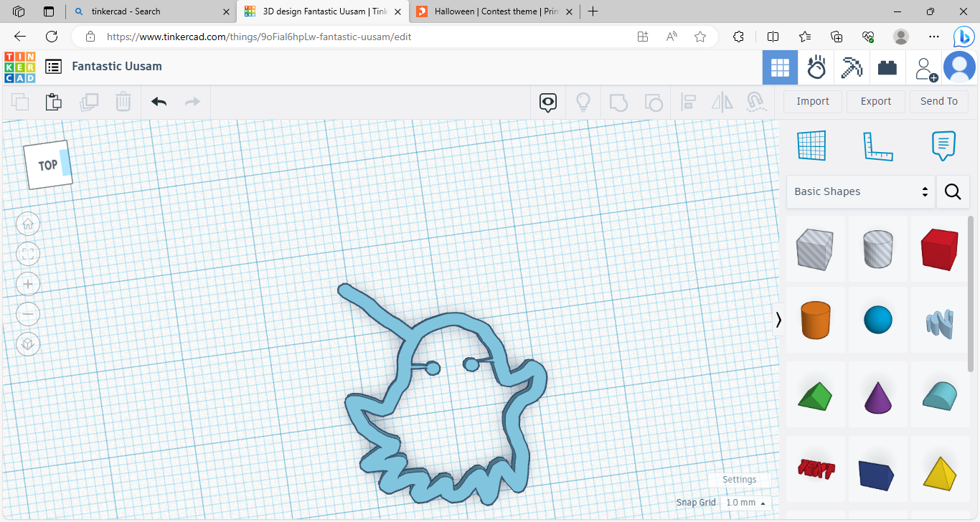
Task: Click the shapes search magnifier
Action: (x=953, y=191)
